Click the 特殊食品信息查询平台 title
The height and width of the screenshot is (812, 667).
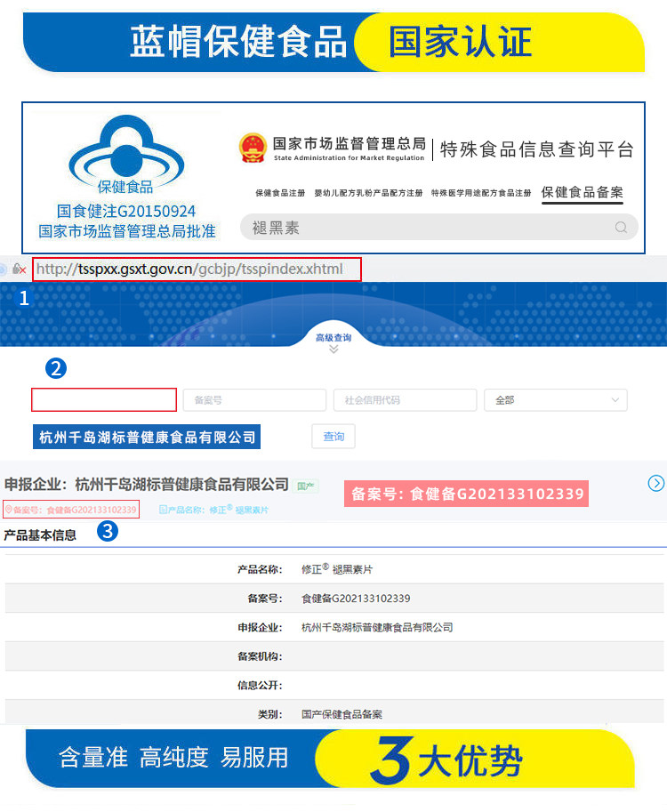tap(537, 149)
